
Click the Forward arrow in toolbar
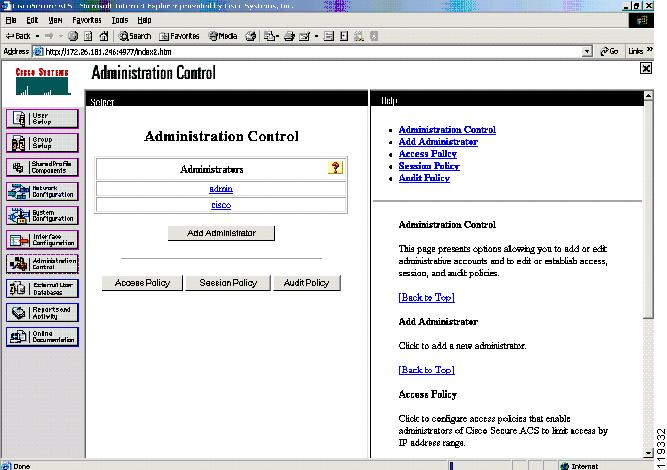point(49,36)
